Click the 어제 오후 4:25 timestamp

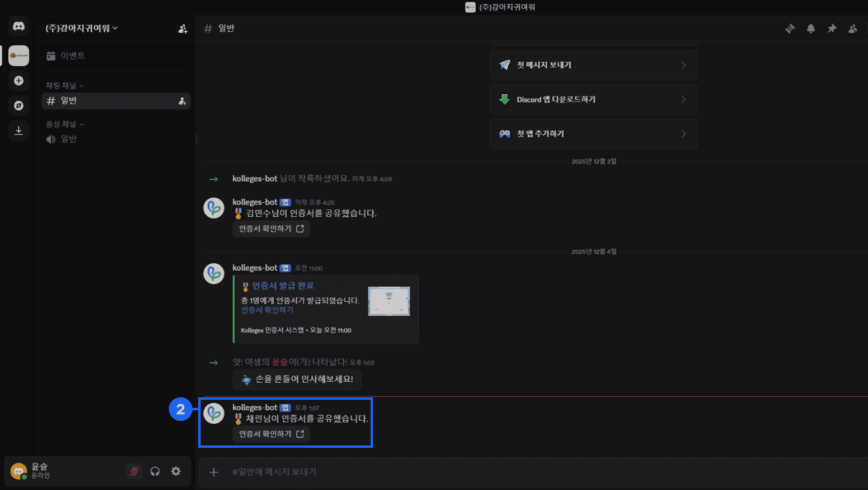click(314, 203)
